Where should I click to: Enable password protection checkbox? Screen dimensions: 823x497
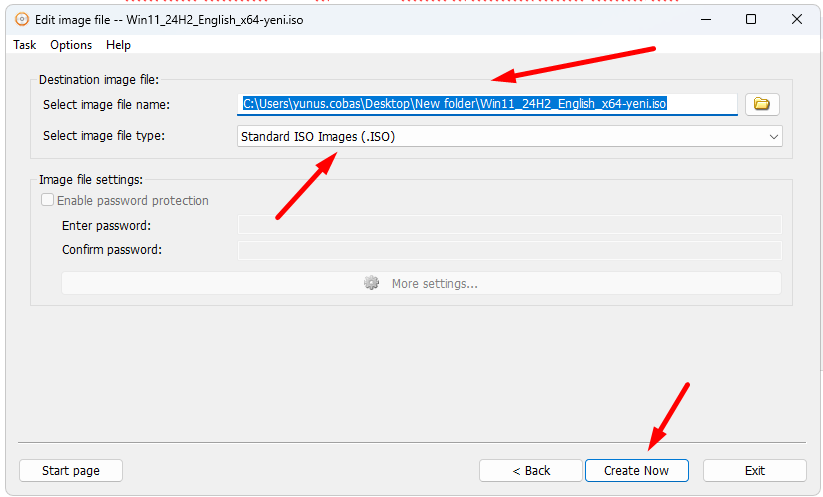coord(48,200)
